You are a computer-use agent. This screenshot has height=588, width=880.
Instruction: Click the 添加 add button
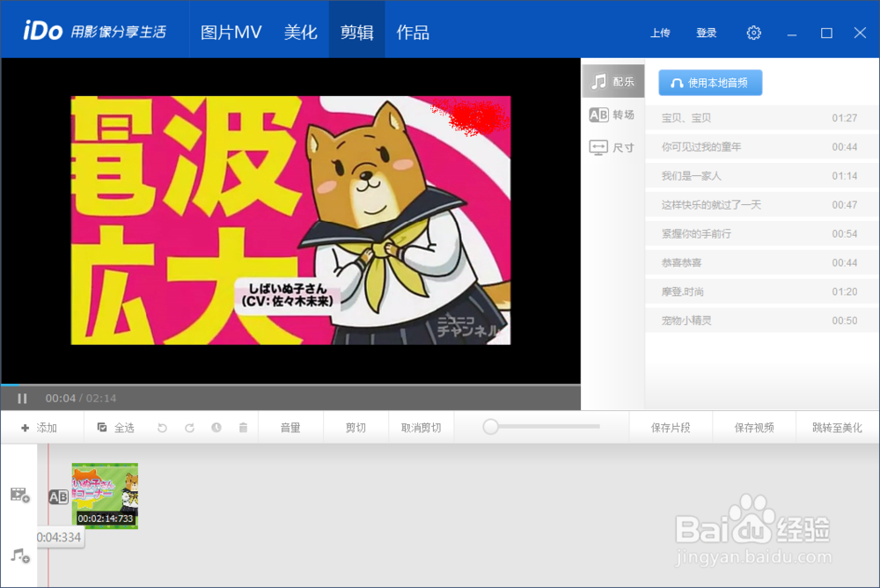point(40,428)
